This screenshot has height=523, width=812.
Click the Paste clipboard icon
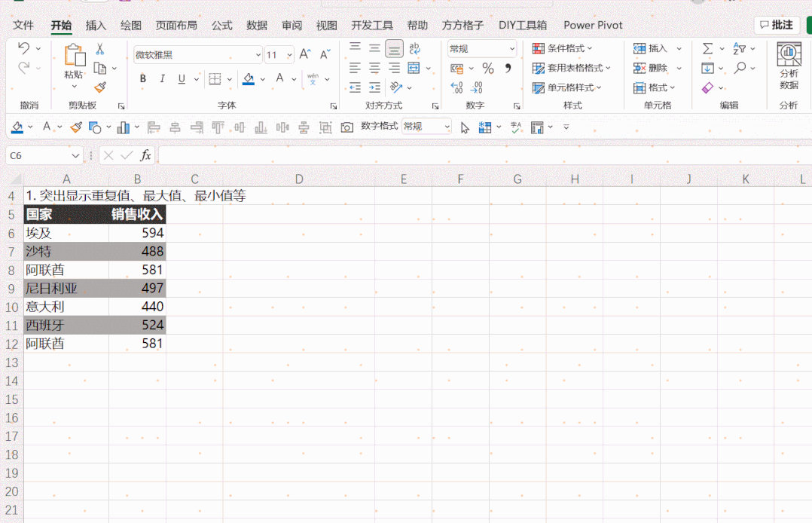[x=75, y=56]
